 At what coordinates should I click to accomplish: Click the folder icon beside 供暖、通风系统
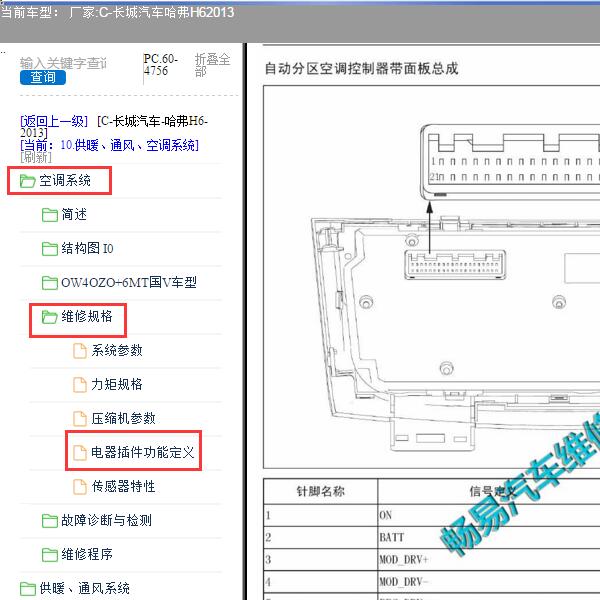(x=28, y=589)
